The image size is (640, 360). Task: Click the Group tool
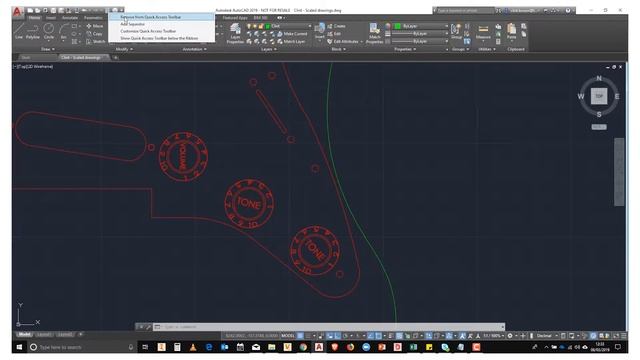pos(456,31)
